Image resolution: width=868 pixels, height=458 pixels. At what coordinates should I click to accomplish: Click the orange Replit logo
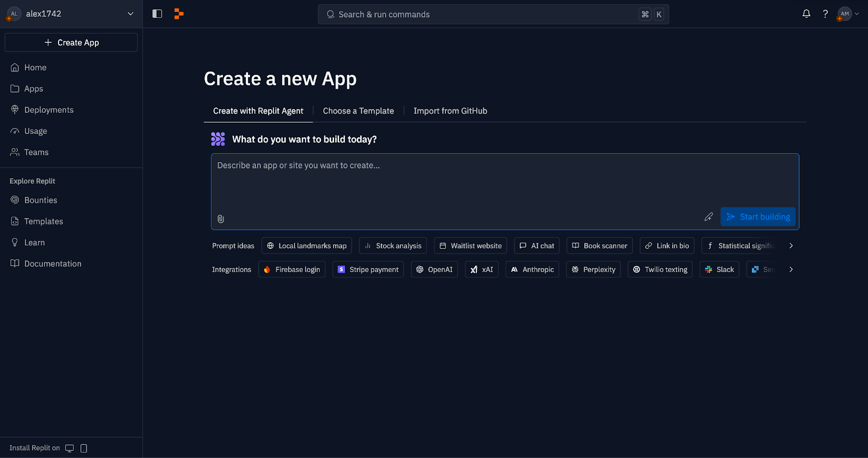[x=179, y=14]
